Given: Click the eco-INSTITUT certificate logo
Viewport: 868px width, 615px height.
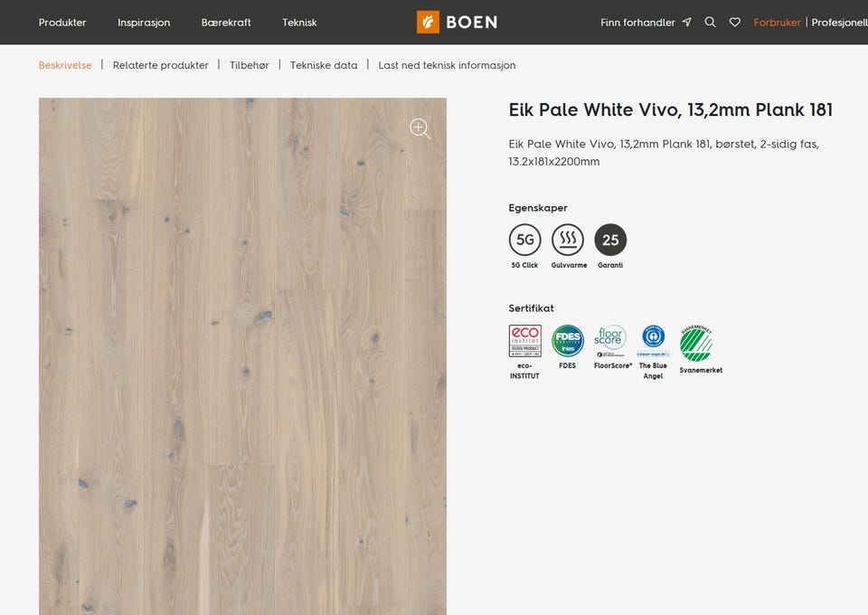Looking at the screenshot, I should pyautogui.click(x=524, y=341).
